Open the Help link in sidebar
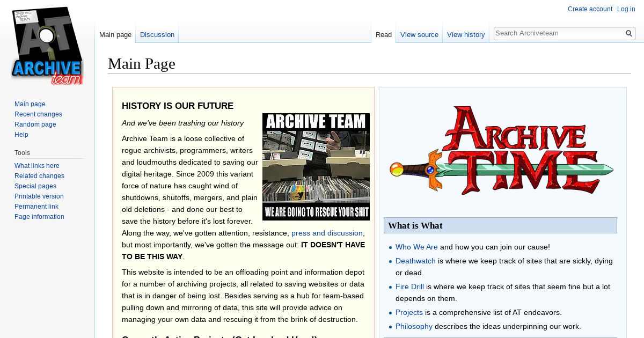This screenshot has width=644, height=338. [x=21, y=135]
